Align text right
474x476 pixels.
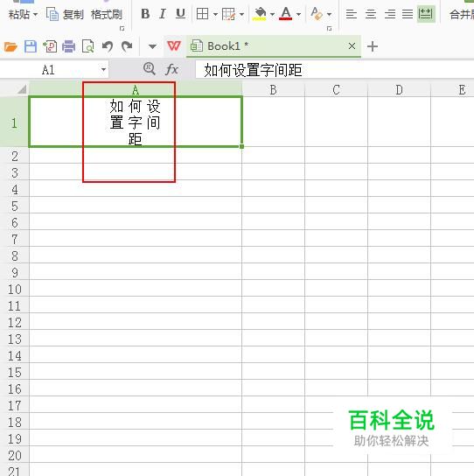(390, 14)
